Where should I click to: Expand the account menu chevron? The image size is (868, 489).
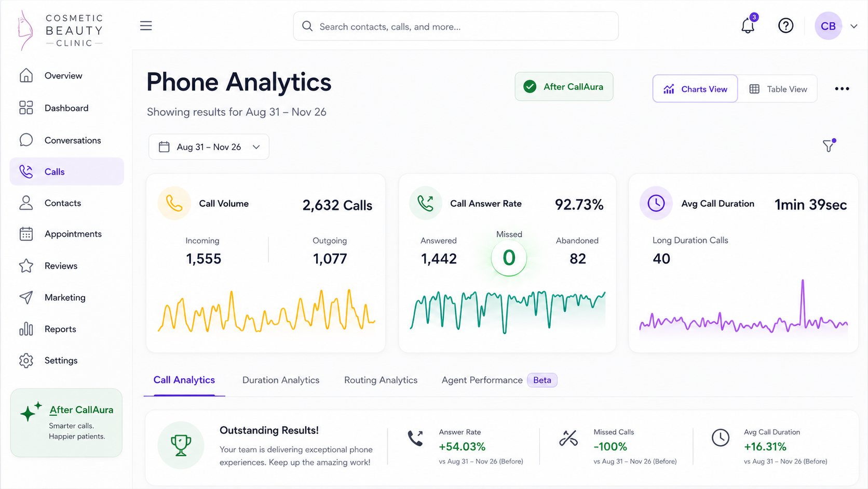point(854,26)
